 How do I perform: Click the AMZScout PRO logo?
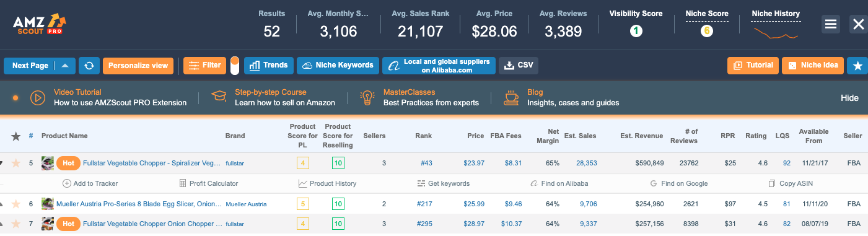40,24
